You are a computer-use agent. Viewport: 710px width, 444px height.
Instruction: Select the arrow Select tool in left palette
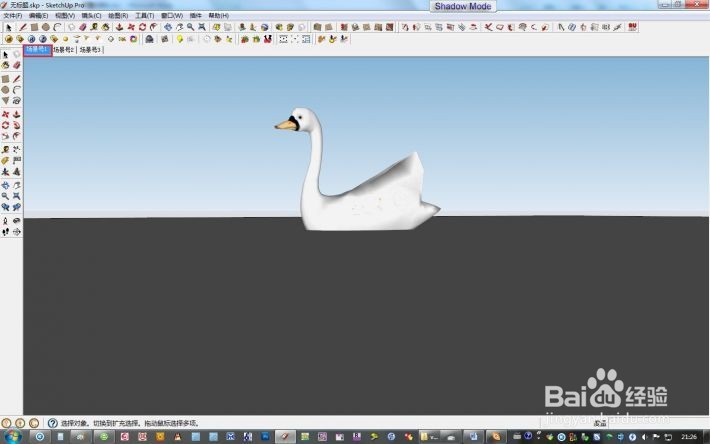(5, 55)
